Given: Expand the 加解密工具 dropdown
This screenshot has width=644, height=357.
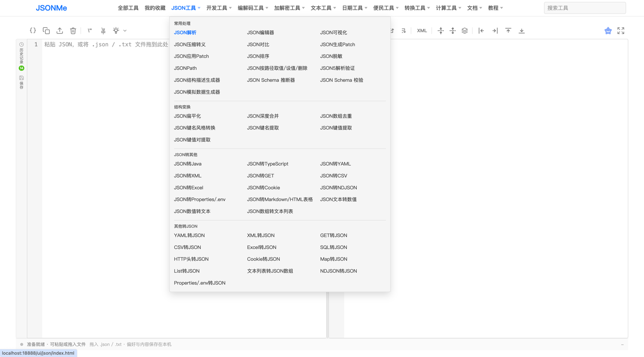Looking at the screenshot, I should point(290,8).
